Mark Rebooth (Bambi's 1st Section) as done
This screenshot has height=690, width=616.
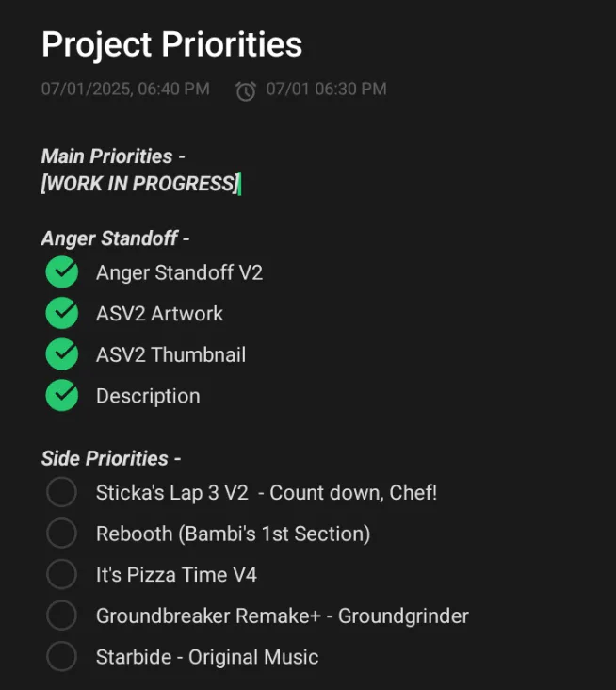click(x=61, y=533)
